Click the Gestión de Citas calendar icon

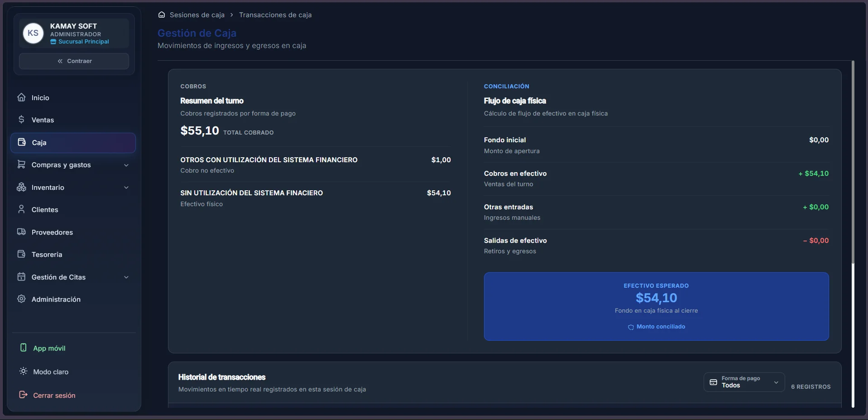pos(21,277)
